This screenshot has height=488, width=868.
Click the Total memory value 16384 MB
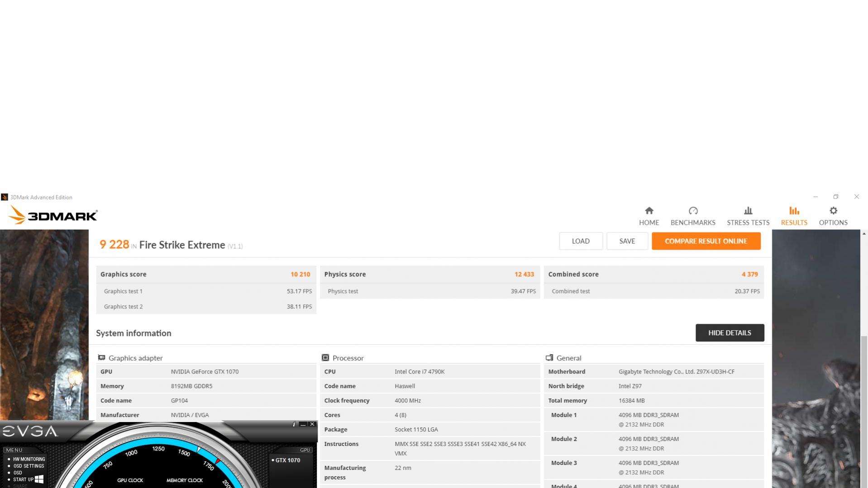631,401
